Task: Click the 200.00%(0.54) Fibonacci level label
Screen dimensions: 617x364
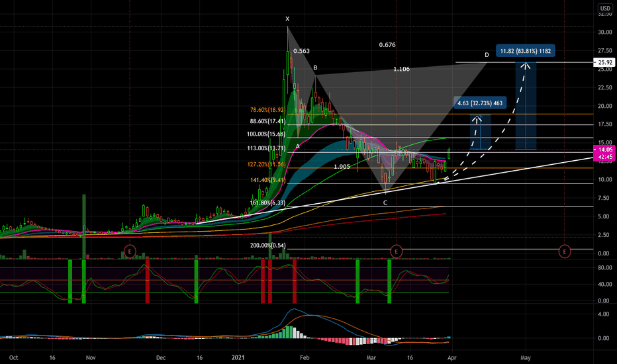Action: coord(268,245)
